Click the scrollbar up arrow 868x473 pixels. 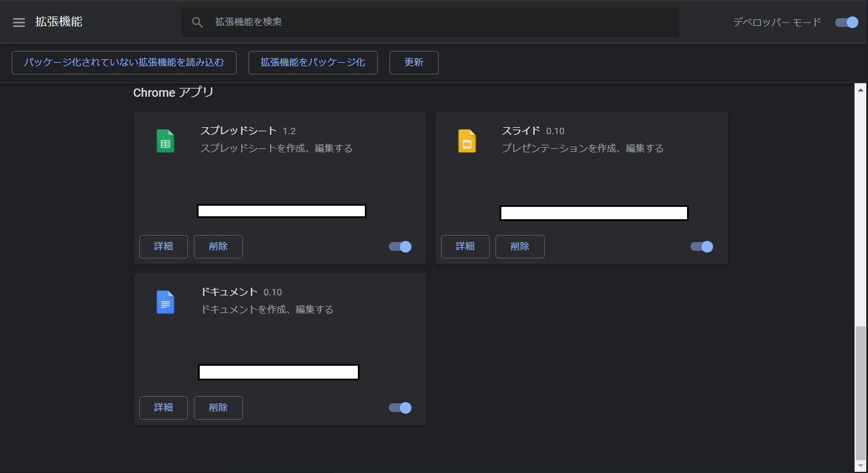pos(860,90)
